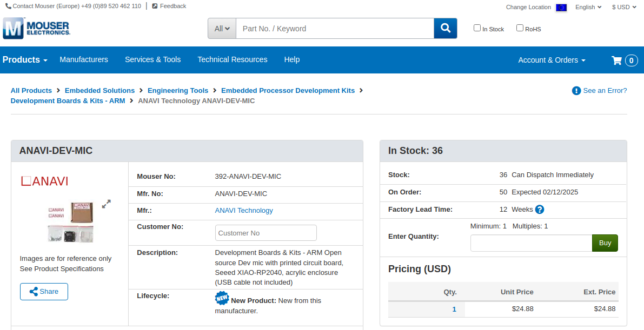Click the EU flag location icon
This screenshot has width=644, height=330.
[x=561, y=8]
